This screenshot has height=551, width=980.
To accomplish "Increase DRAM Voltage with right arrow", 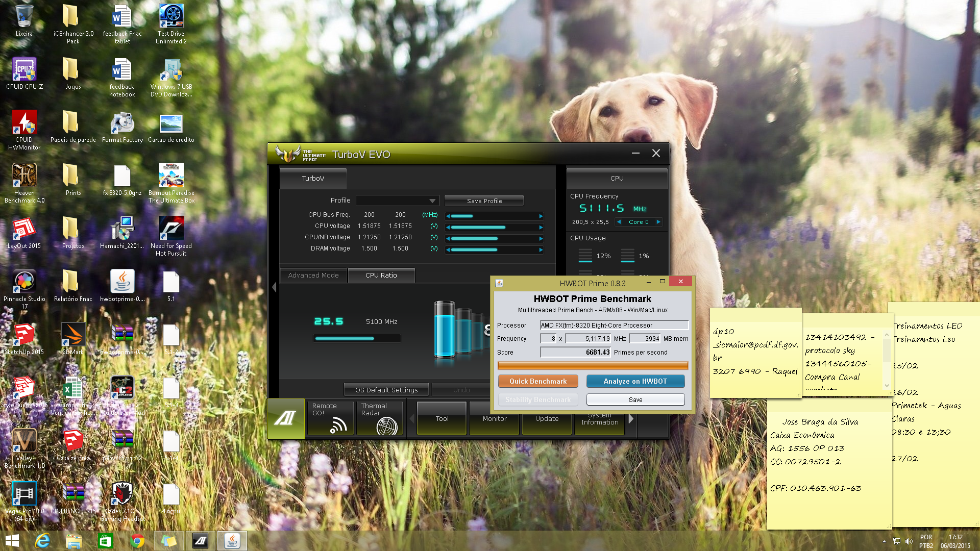I will click(541, 249).
